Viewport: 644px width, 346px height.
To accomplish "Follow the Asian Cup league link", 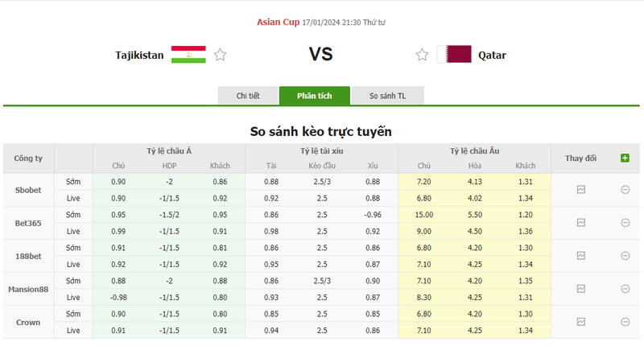I will click(278, 22).
